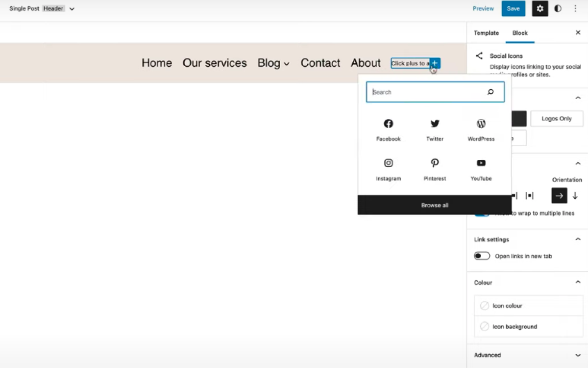Click the search magnifier icon in block inserter
The image size is (588, 368).
pyautogui.click(x=490, y=92)
